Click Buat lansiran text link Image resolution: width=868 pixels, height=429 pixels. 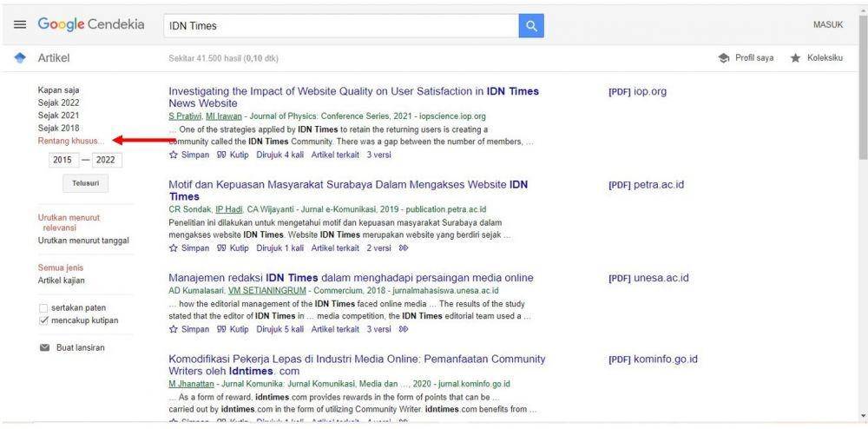[x=80, y=347]
